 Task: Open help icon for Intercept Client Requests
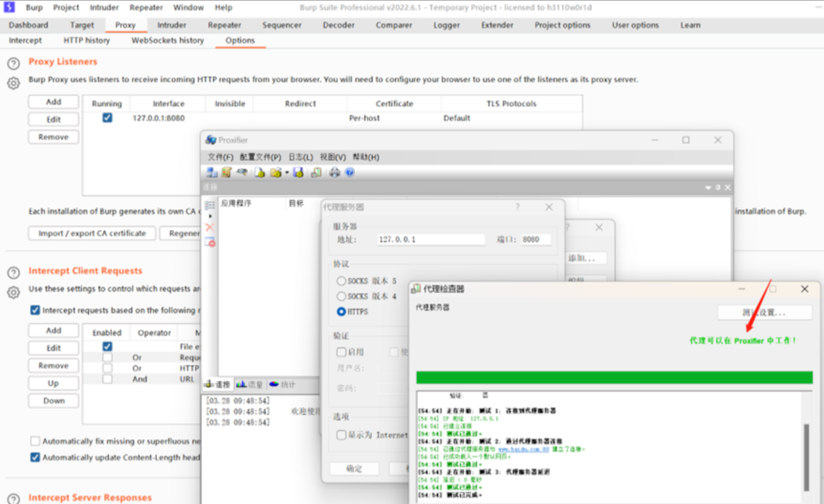[x=13, y=272]
